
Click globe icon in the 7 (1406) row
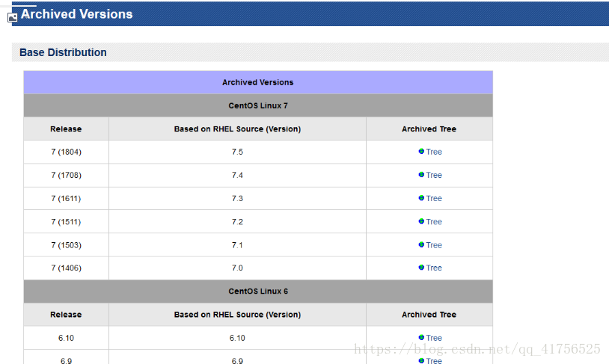(x=421, y=268)
